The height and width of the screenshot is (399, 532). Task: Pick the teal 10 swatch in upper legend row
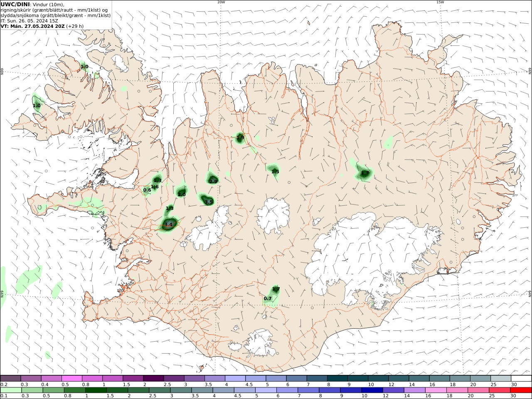pos(378,378)
